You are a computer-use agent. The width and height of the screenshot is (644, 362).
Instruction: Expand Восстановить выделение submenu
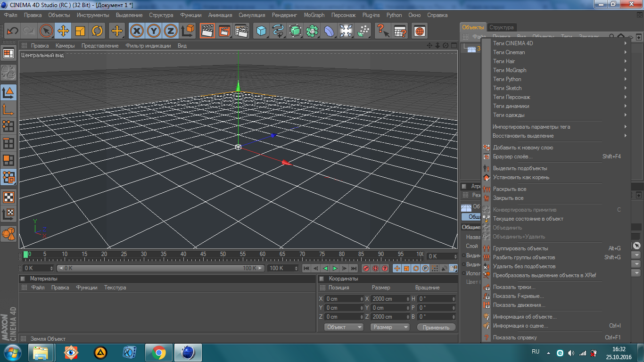point(556,136)
